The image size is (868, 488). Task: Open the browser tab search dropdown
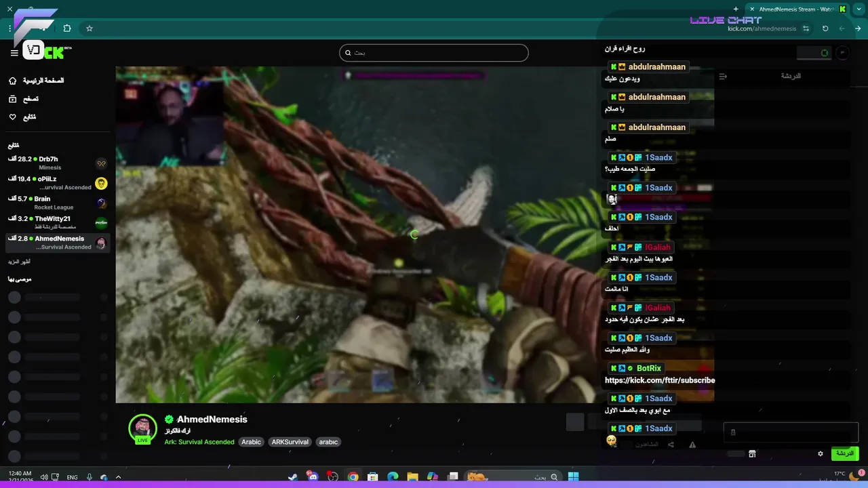pyautogui.click(x=859, y=9)
